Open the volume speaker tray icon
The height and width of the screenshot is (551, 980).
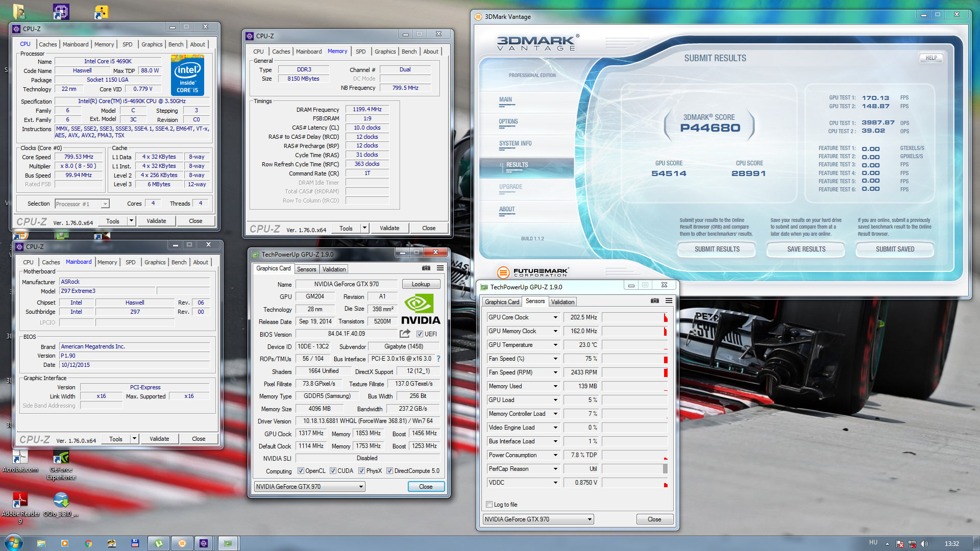pos(924,544)
